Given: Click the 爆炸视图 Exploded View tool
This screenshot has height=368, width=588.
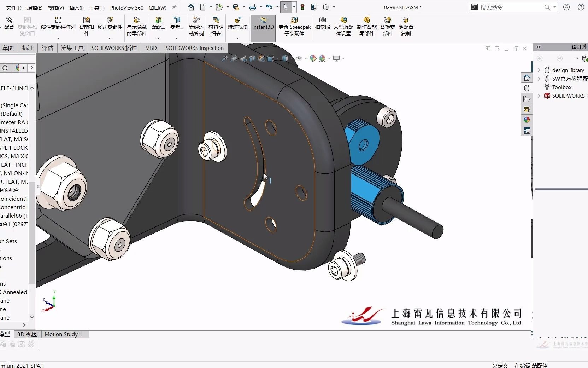Looking at the screenshot, I should [238, 24].
